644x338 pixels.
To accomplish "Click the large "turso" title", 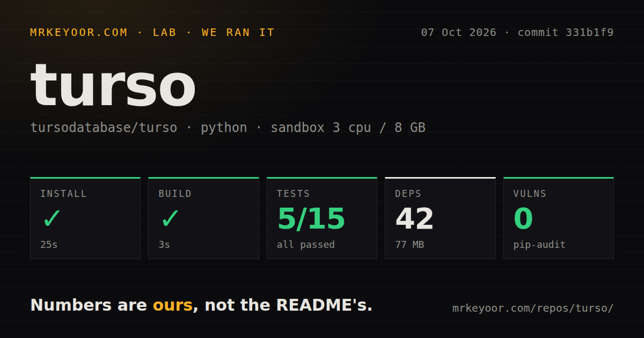I will point(113,85).
